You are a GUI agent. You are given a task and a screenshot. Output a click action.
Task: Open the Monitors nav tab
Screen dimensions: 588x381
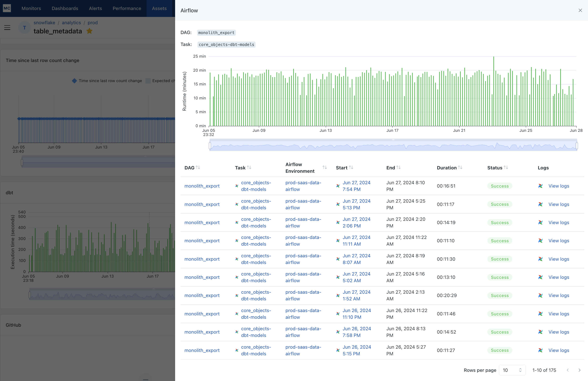[x=31, y=8]
